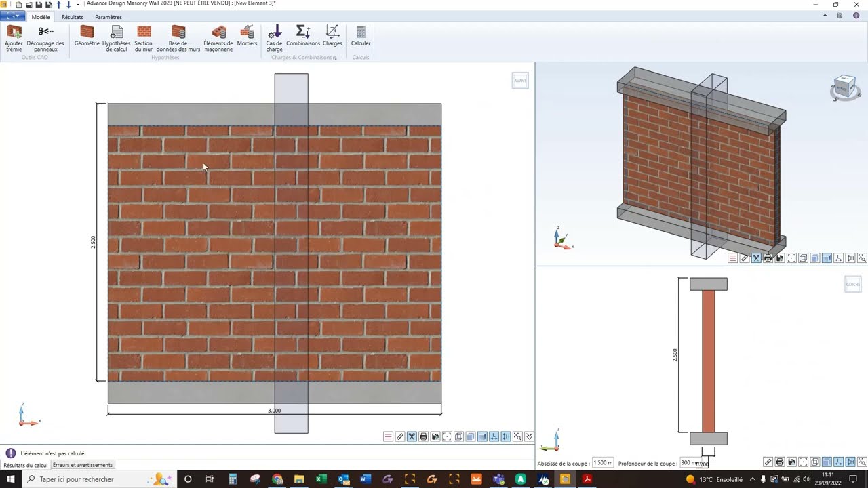Click Abscisse de la coupe input field

tap(602, 463)
